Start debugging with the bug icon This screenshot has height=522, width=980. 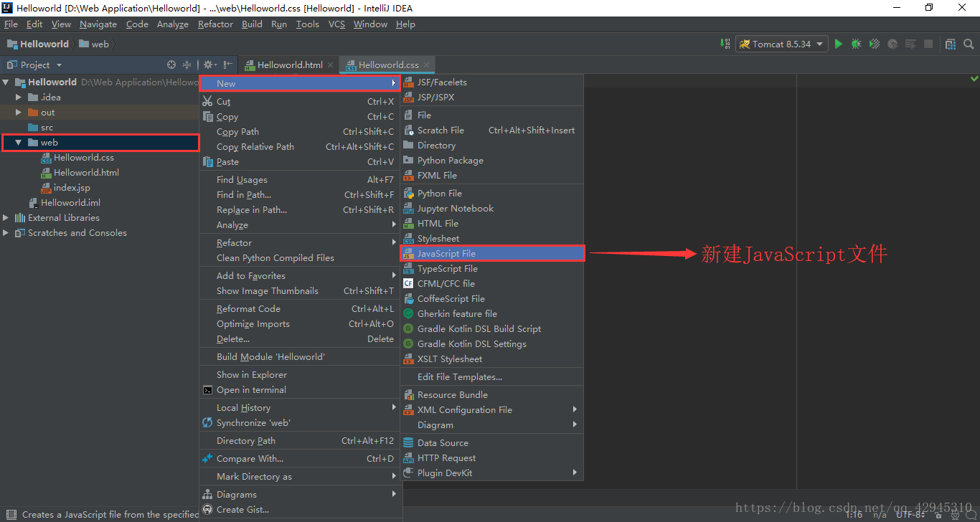857,44
